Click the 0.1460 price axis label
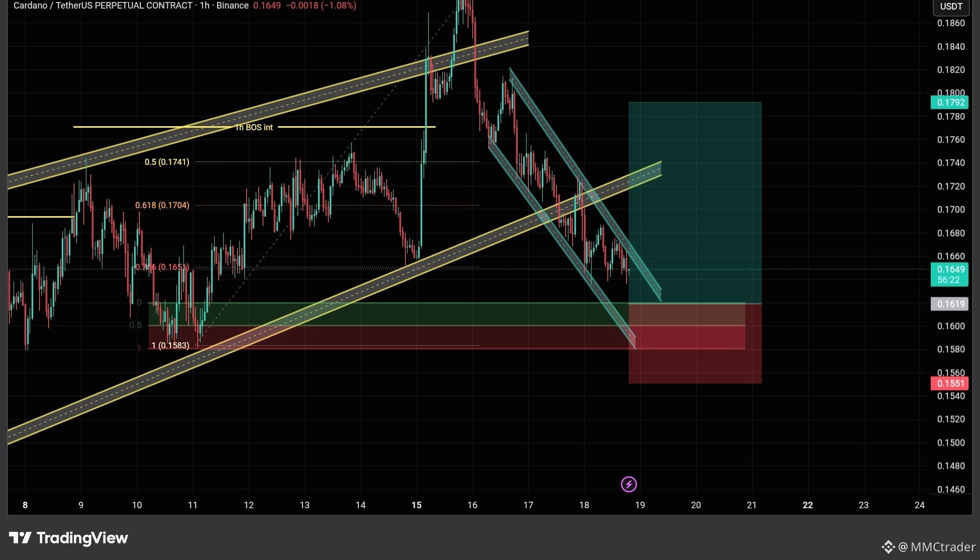 point(951,489)
